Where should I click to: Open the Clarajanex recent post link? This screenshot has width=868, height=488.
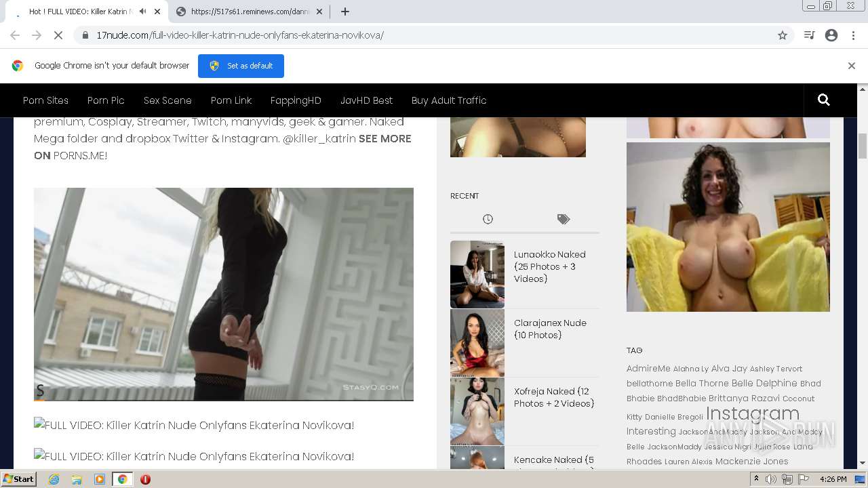550,329
